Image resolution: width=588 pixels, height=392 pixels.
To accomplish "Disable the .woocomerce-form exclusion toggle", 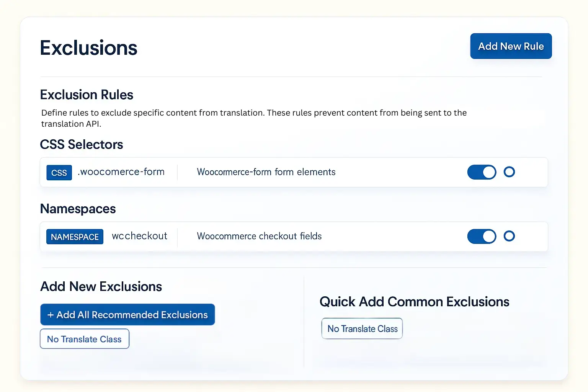I will (x=482, y=172).
